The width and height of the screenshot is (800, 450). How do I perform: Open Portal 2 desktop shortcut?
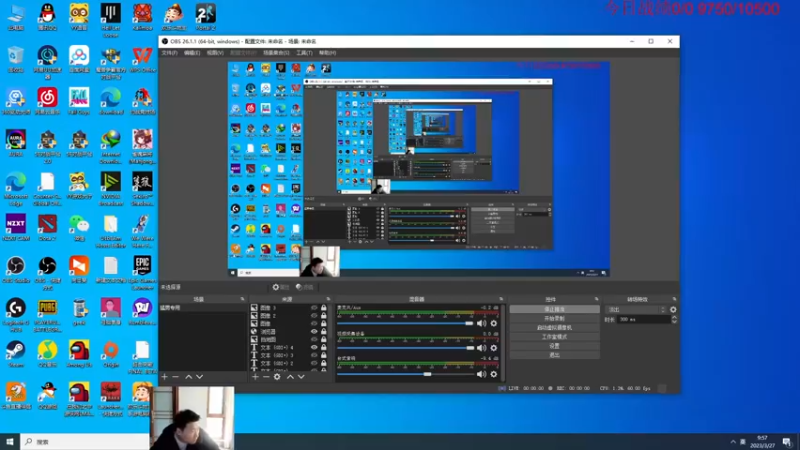click(x=206, y=17)
